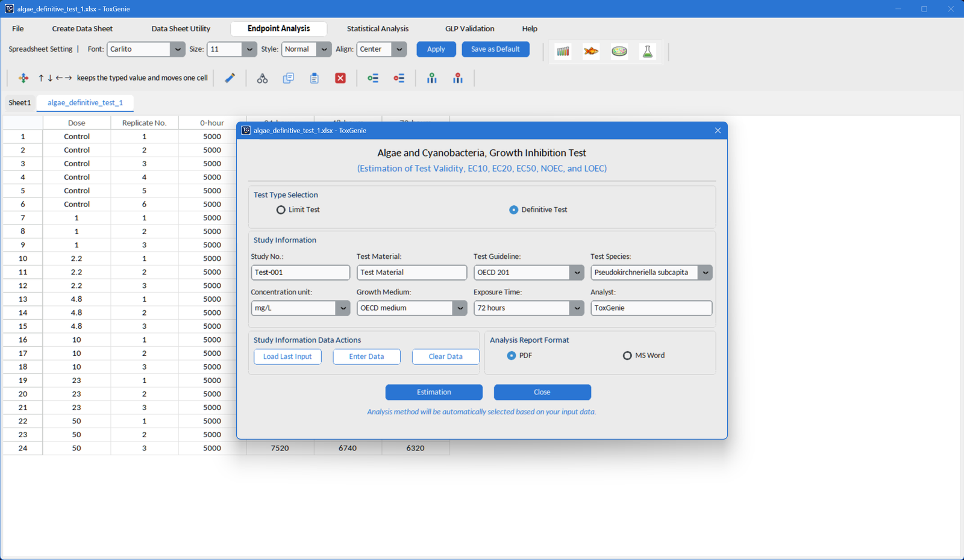Open the Statistical Analysis tab
Screen dimensions: 964x560
(378, 28)
